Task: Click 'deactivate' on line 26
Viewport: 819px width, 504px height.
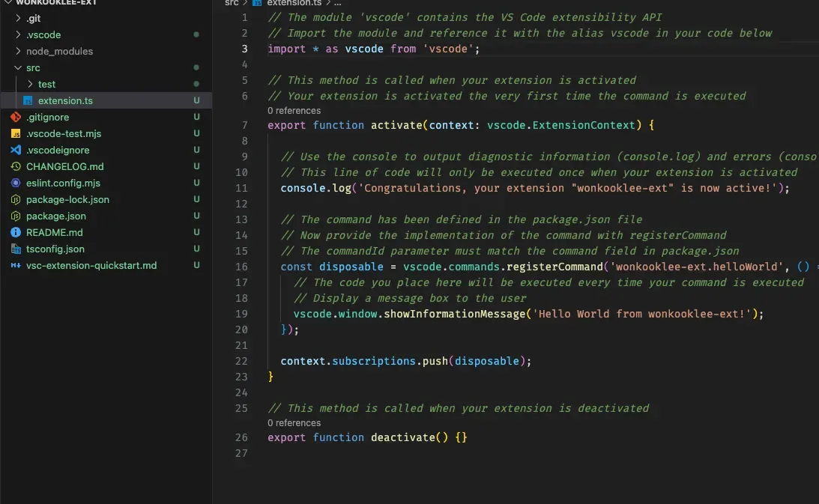Action: pos(402,437)
